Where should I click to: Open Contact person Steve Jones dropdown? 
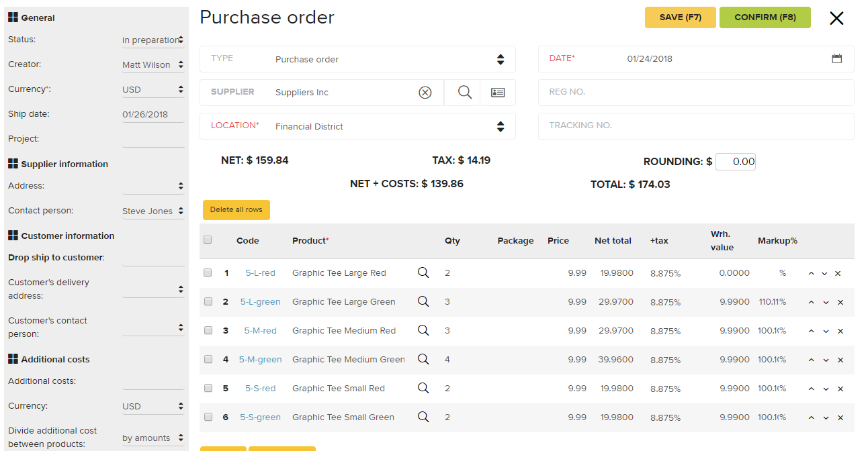(153, 211)
